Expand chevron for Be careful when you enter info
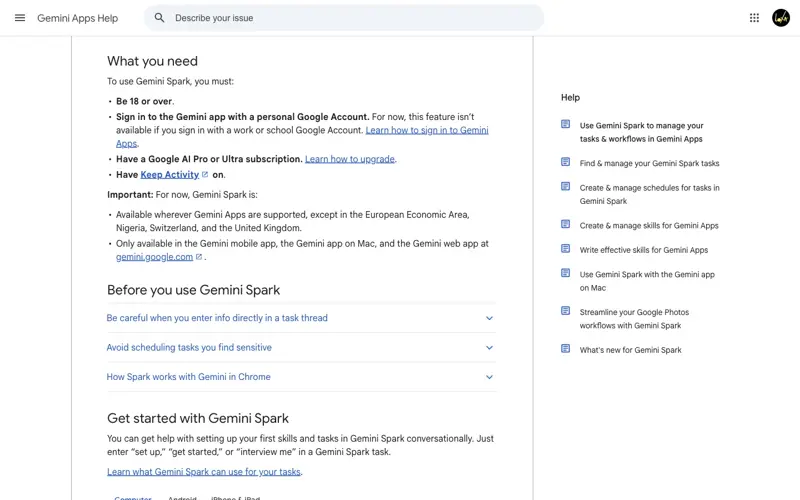Image resolution: width=800 pixels, height=500 pixels. click(489, 318)
